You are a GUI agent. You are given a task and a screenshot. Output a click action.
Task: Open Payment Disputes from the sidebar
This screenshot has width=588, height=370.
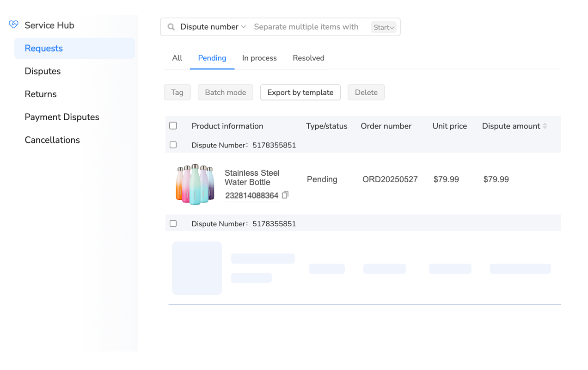click(x=62, y=117)
